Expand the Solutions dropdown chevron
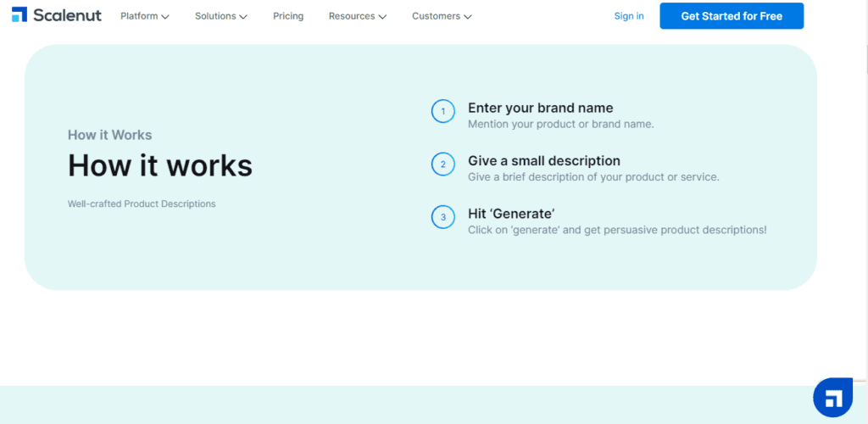The image size is (868, 424). click(x=243, y=17)
